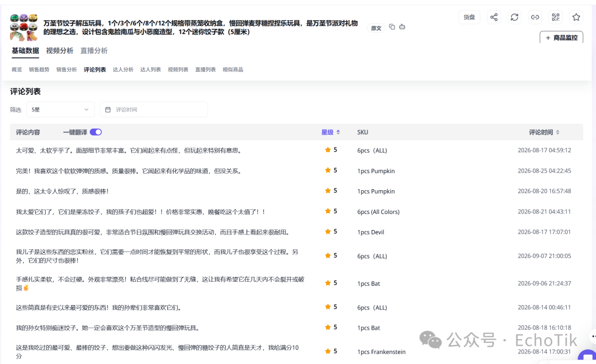
Task: Select the 相似商品 sub-tab
Action: click(x=233, y=69)
